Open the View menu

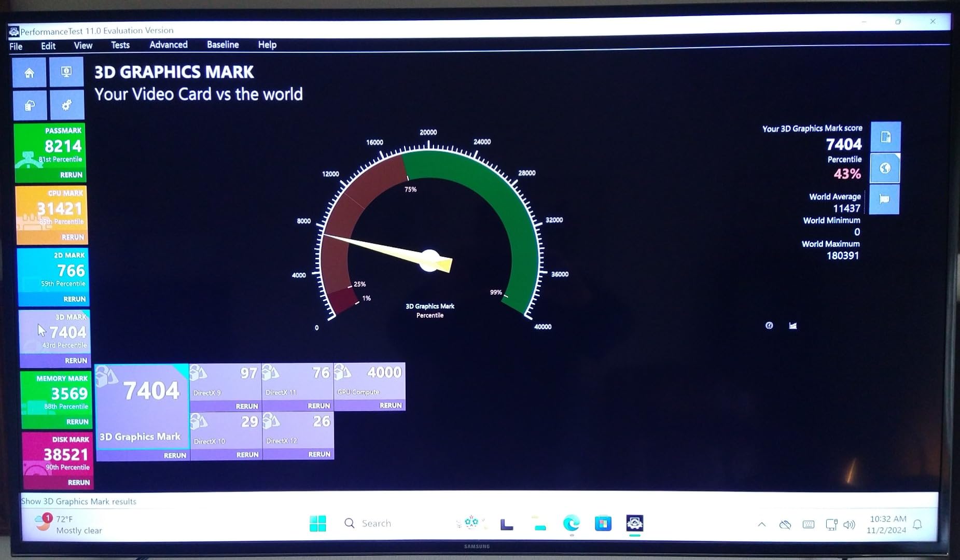pyautogui.click(x=83, y=46)
